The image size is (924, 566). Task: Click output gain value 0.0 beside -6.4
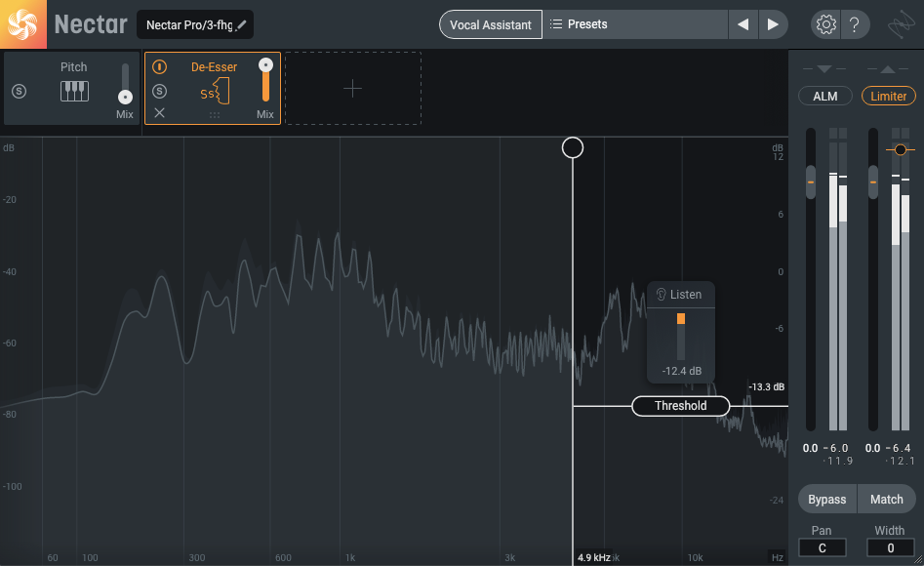(x=872, y=448)
